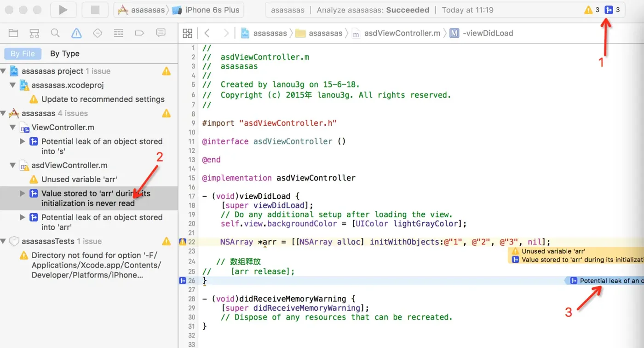This screenshot has height=348, width=644.
Task: Open the -viewDidLoad method jump bar menu
Action: point(482,33)
